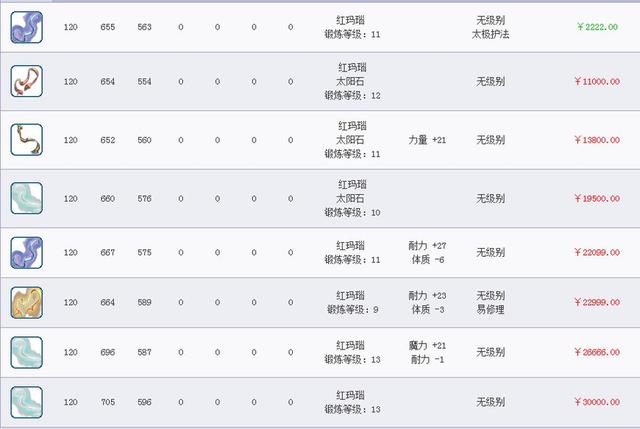This screenshot has width=640, height=429.
Task: Click the red item icon priced ¥11000.00
Action: [26, 81]
